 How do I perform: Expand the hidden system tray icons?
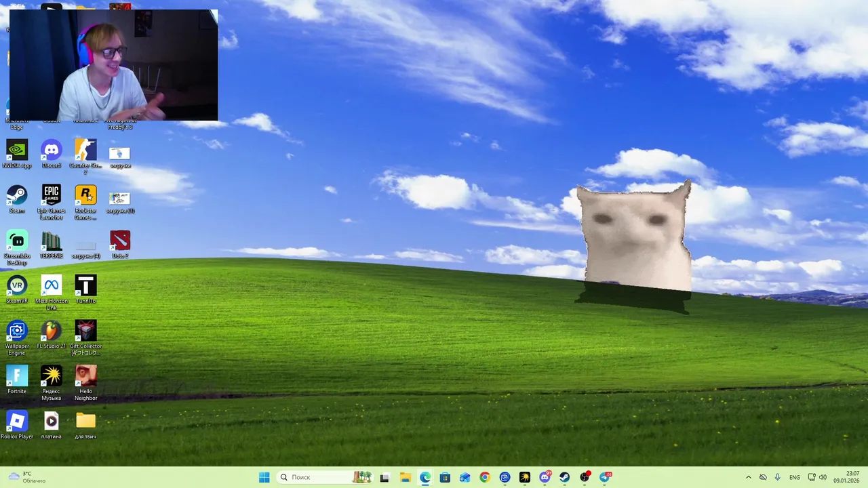(x=748, y=477)
